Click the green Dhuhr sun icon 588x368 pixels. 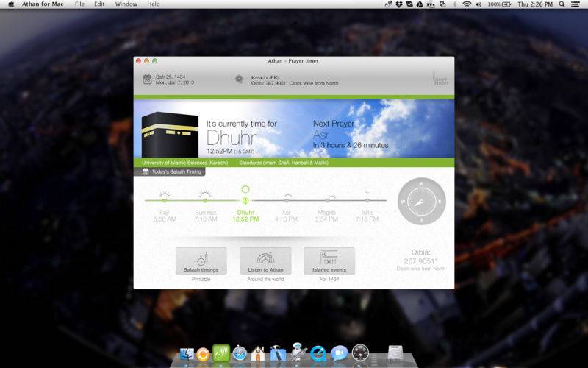coord(245,189)
